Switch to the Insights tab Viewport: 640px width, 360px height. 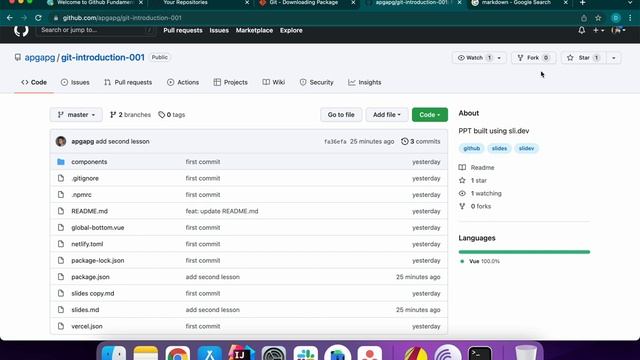364,82
